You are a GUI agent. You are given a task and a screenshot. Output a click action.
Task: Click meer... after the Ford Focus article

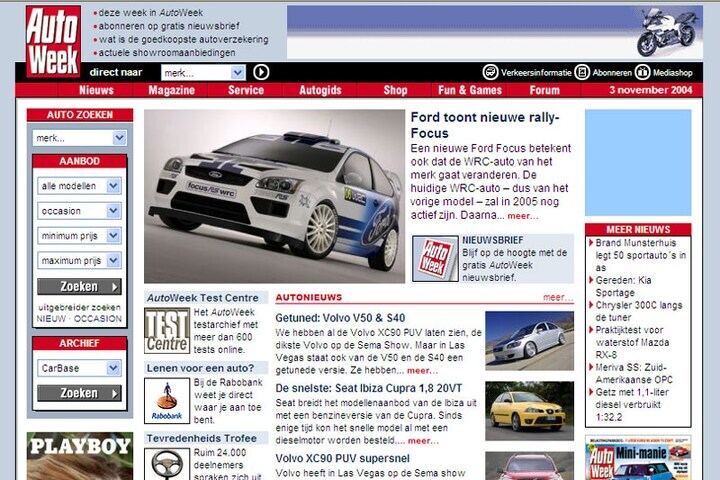(523, 215)
